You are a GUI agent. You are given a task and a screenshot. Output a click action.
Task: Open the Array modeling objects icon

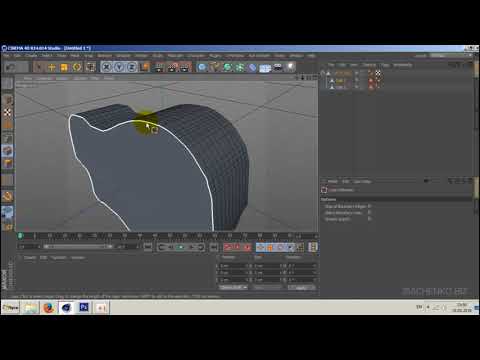(240, 67)
